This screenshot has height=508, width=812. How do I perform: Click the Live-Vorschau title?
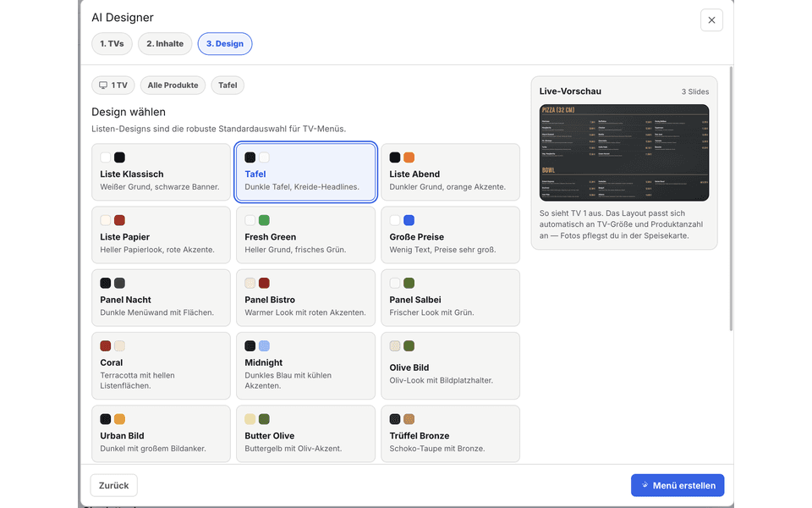click(570, 91)
